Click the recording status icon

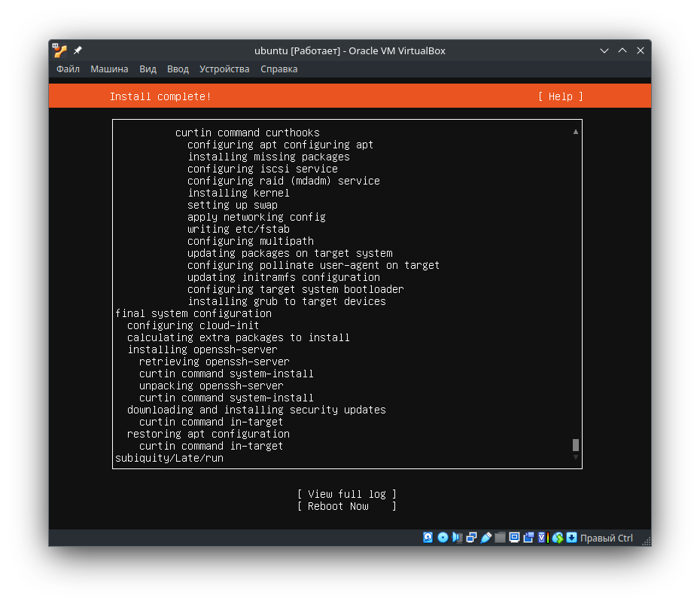point(529,537)
